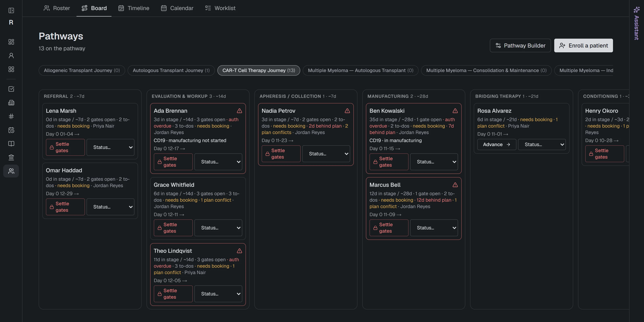Switch to the Calendar tab
This screenshot has height=322, width=644.
pos(177,8)
